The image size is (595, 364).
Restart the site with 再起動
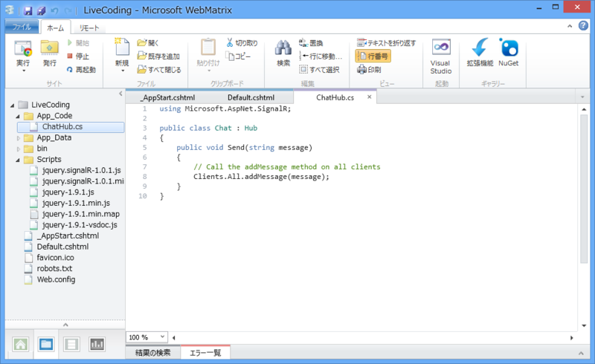[81, 70]
